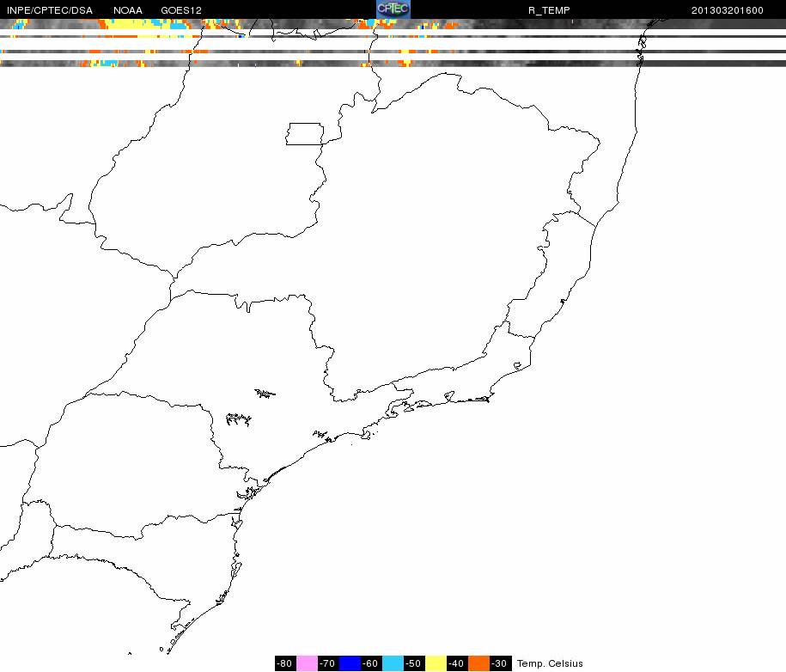Screen dimensions: 786x672
Task: Click the -70 legend value label
Action: [328, 663]
